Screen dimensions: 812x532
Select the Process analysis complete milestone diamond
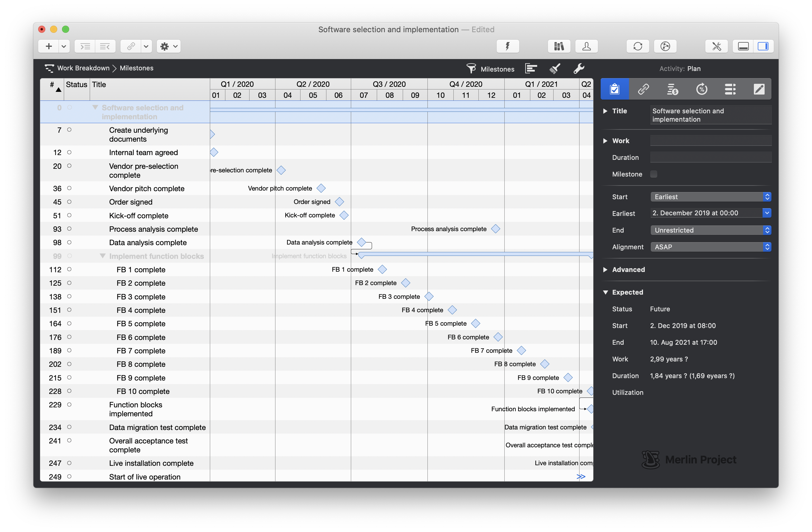click(x=495, y=229)
